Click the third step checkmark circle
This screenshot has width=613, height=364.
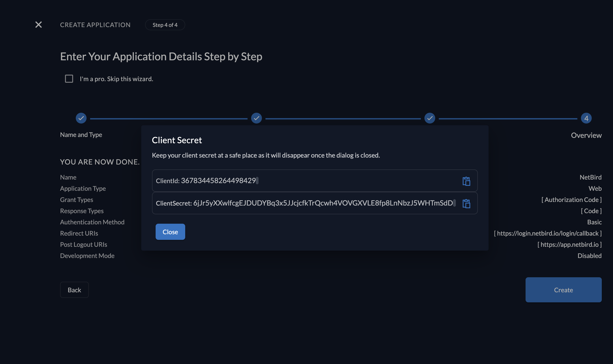click(430, 118)
